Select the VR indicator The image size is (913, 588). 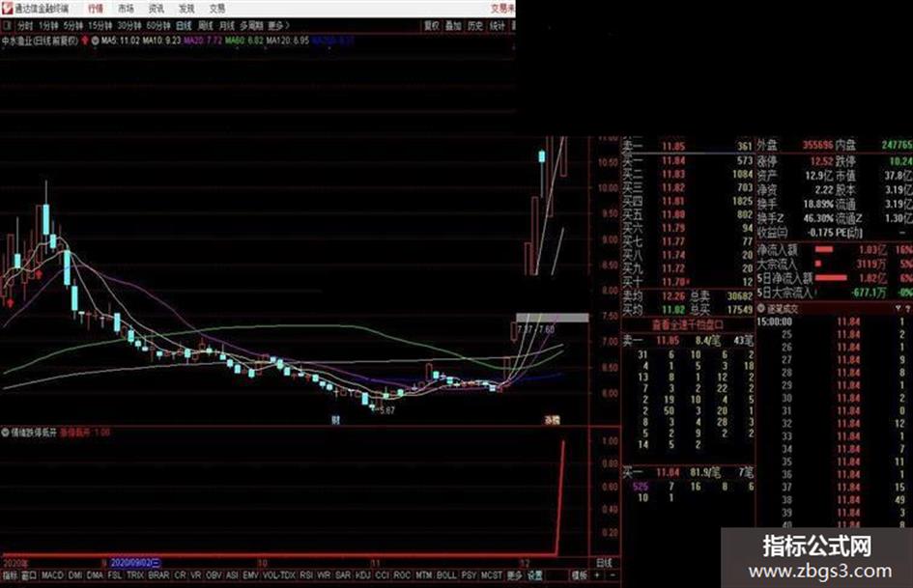(x=196, y=575)
